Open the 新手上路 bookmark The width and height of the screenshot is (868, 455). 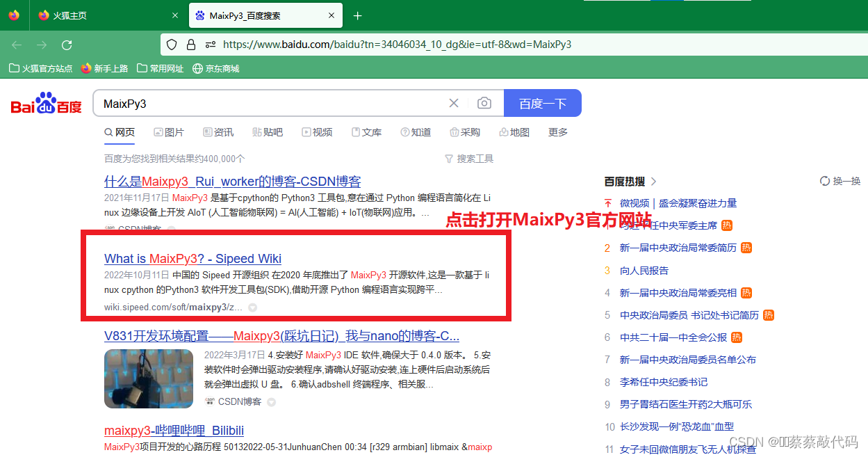[105, 68]
